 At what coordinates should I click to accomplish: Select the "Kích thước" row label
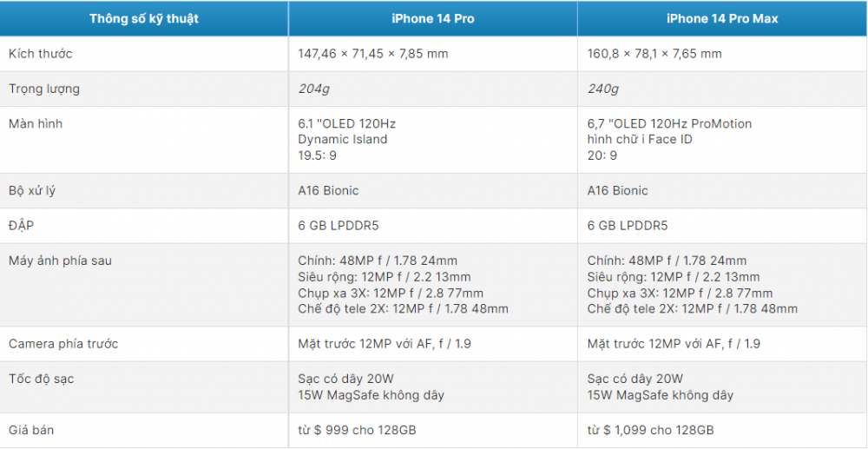click(40, 54)
